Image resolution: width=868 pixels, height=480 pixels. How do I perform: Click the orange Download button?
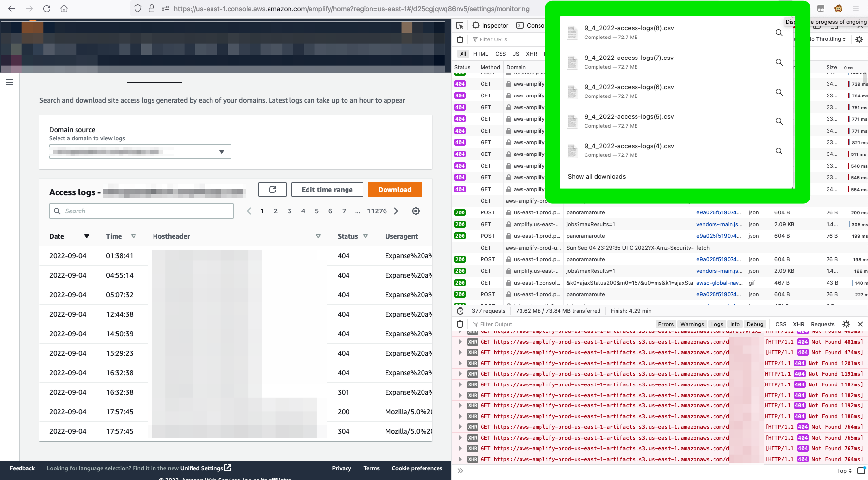point(395,190)
